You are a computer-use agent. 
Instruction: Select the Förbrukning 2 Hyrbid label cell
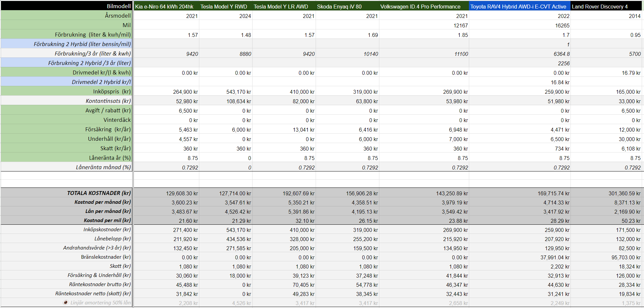(x=82, y=44)
